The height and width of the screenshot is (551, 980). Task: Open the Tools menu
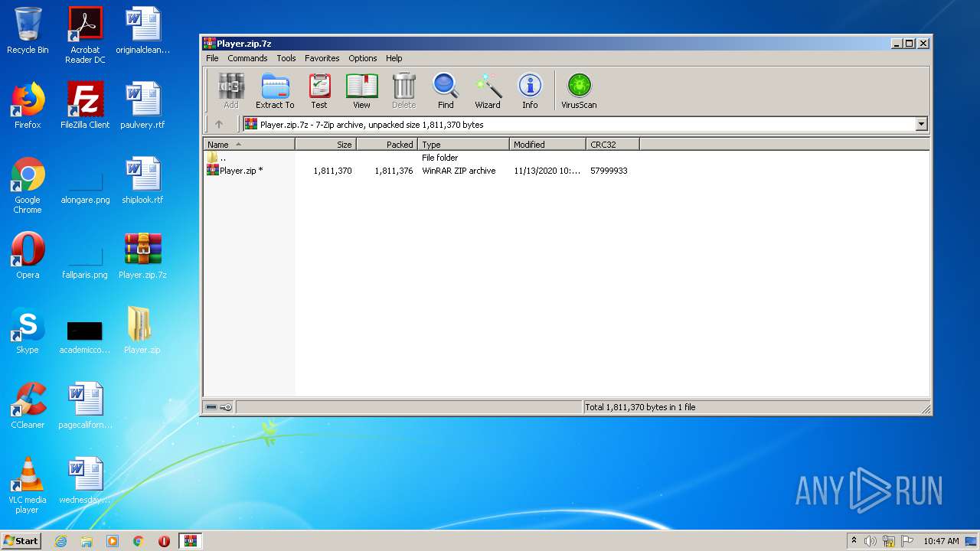(x=286, y=58)
